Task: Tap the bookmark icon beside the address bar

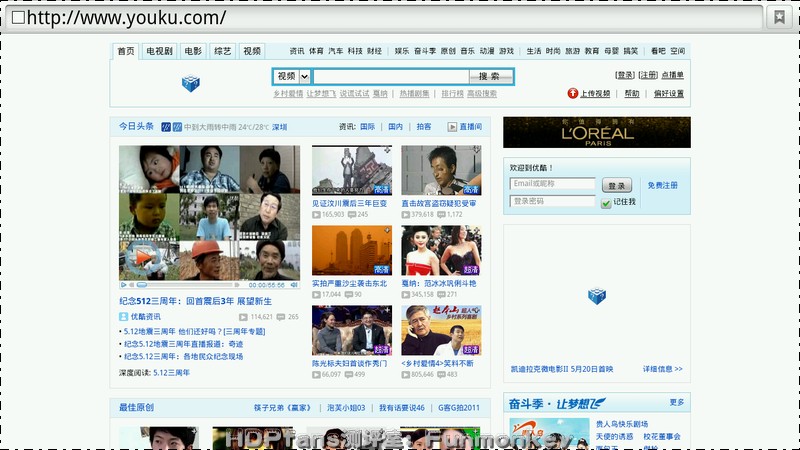Action: pyautogui.click(x=779, y=17)
